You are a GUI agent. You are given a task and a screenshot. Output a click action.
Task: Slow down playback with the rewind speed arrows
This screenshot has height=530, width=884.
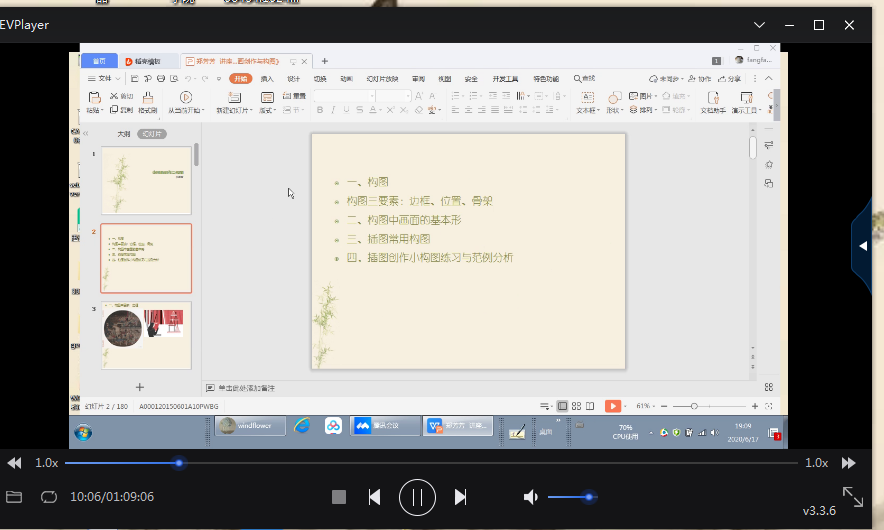coord(15,463)
